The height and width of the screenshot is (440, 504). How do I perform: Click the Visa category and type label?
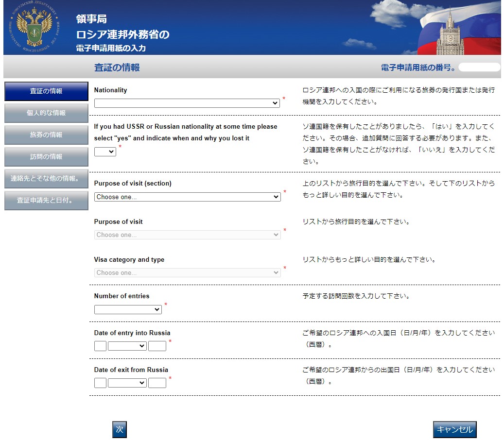(x=129, y=259)
